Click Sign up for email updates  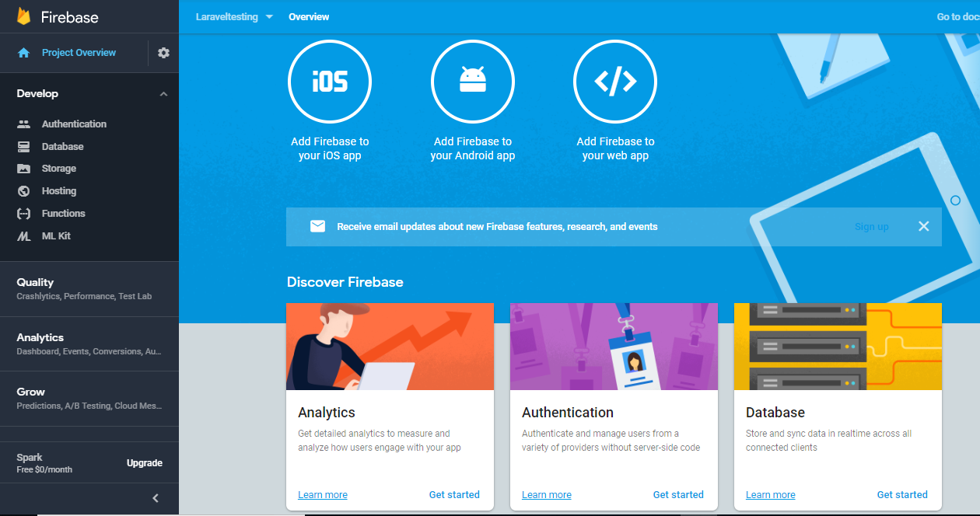pos(871,227)
